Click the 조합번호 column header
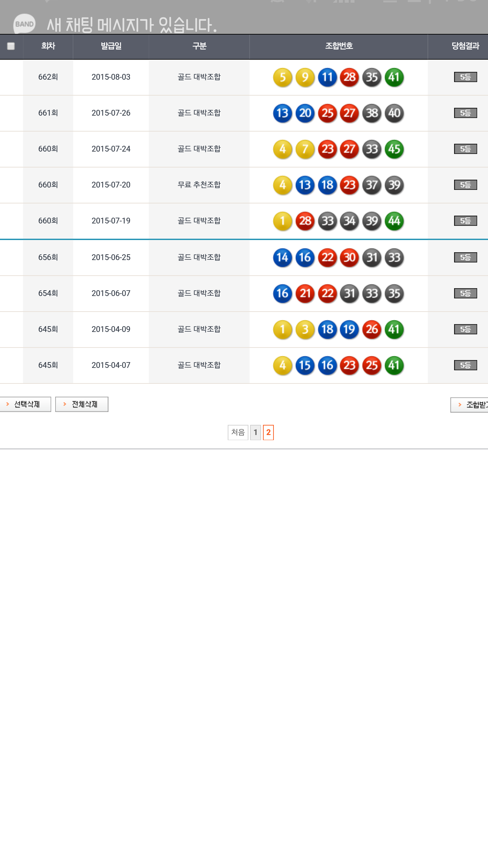This screenshot has width=488, height=868. (339, 46)
